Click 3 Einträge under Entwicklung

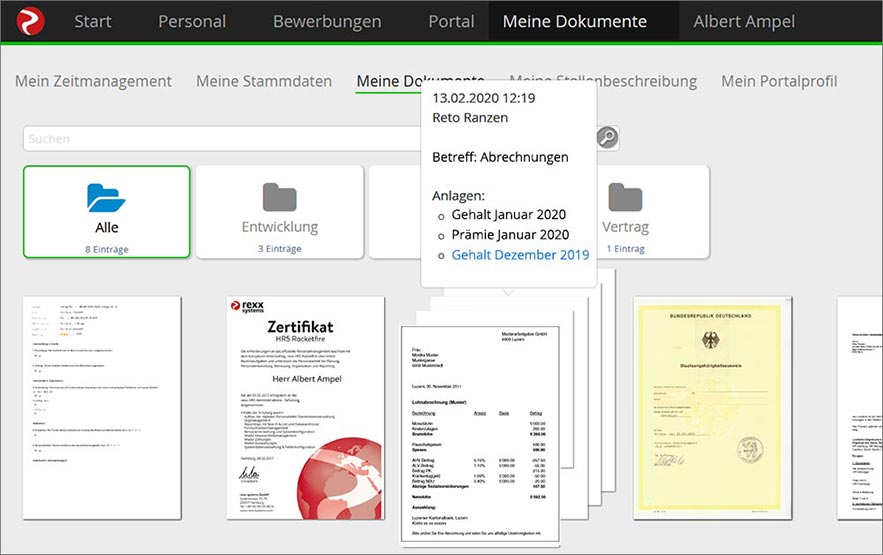click(280, 249)
